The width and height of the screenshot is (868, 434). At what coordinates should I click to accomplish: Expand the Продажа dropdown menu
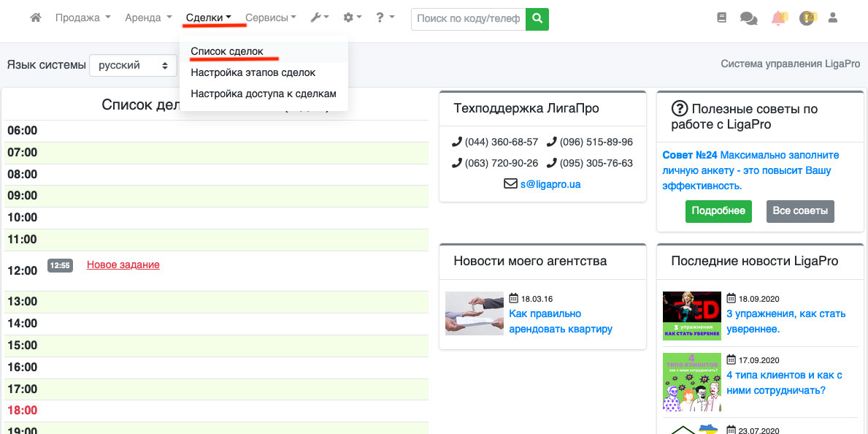tap(82, 18)
